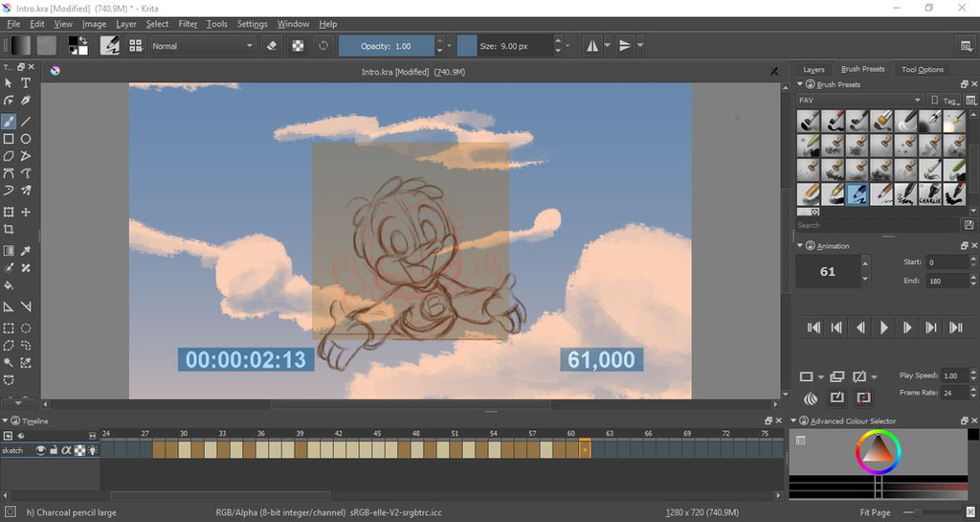Open the File menu

coord(13,24)
